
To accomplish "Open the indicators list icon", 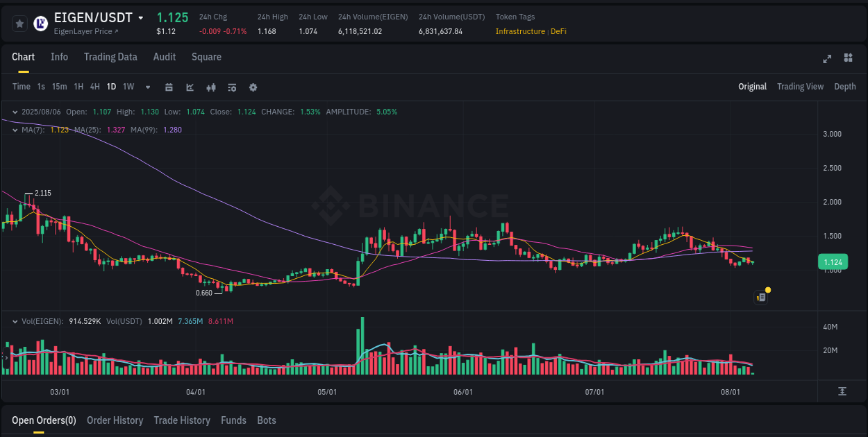I will pyautogui.click(x=231, y=87).
